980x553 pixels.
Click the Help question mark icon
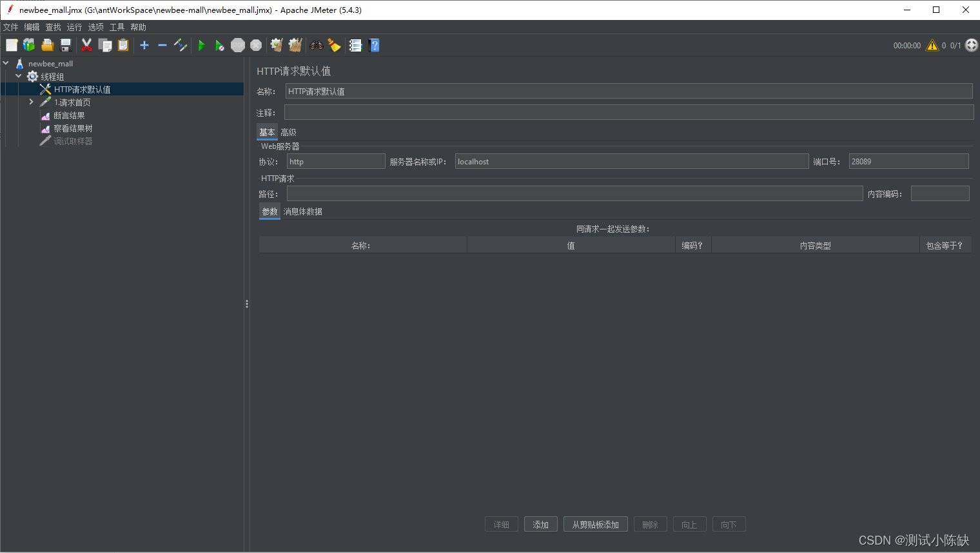click(x=374, y=45)
